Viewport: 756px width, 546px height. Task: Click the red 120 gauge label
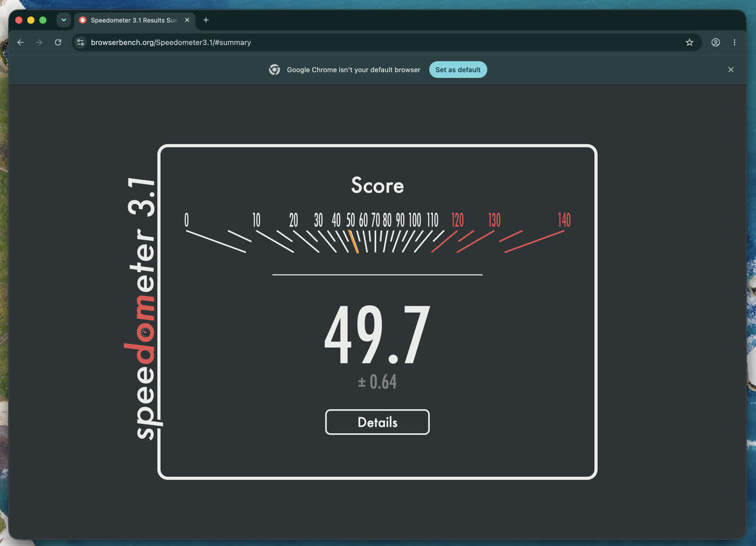[457, 220]
